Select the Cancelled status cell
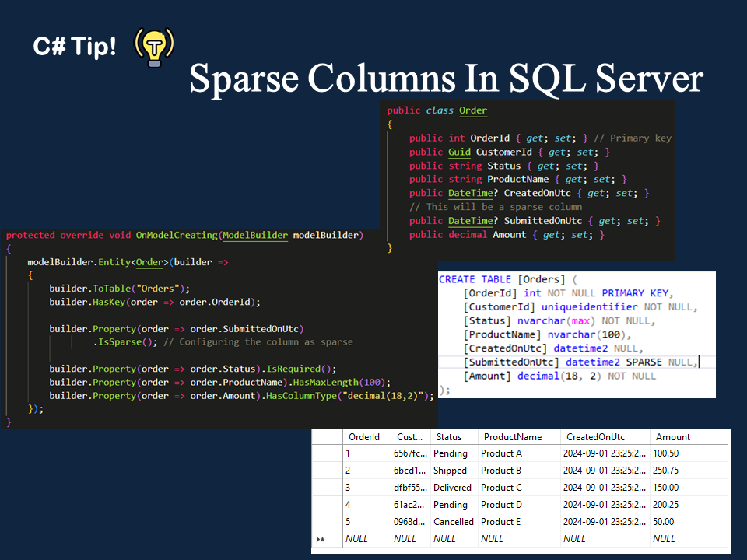This screenshot has width=747, height=560. (x=454, y=522)
